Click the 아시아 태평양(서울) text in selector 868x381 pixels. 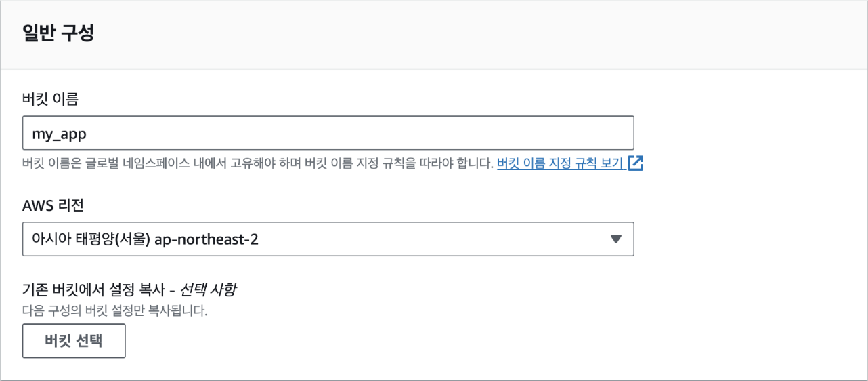coord(91,239)
